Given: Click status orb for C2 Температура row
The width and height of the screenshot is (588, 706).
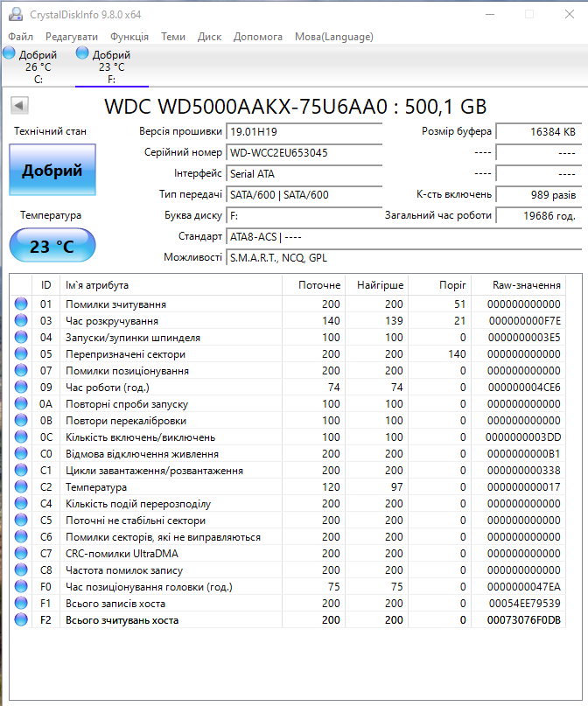Looking at the screenshot, I should (x=21, y=486).
